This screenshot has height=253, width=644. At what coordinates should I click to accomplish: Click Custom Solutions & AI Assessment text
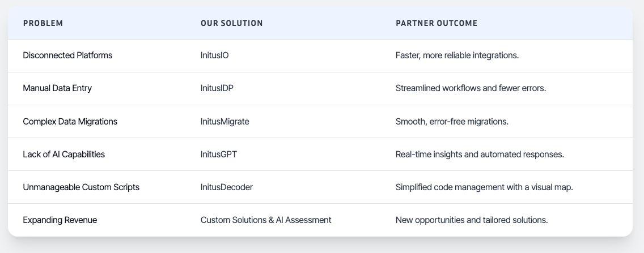tap(266, 220)
